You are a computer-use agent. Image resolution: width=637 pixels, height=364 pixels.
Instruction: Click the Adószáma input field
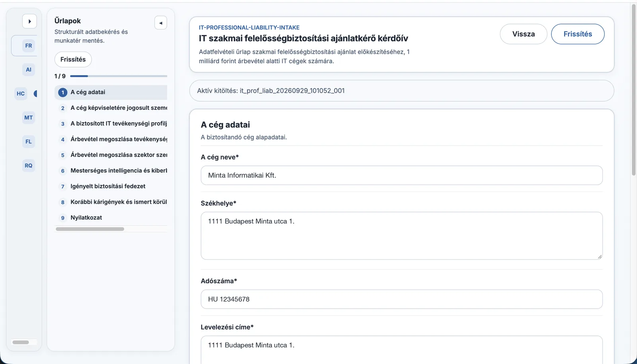[402, 299]
